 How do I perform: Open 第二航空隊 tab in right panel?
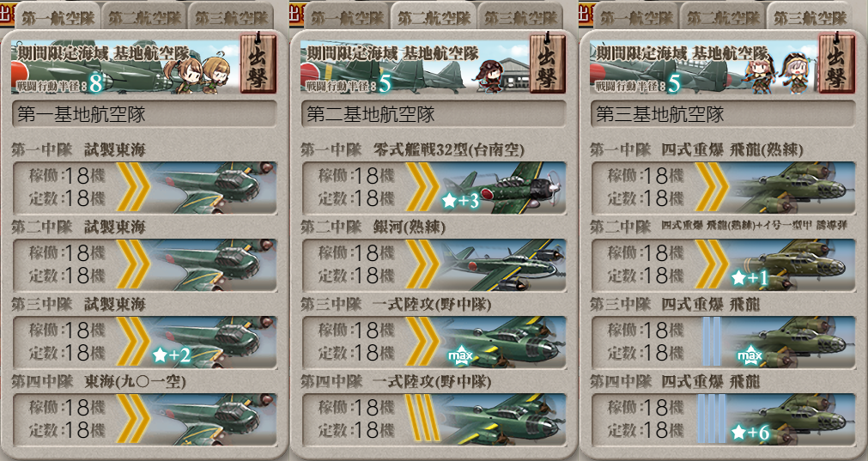(x=723, y=18)
